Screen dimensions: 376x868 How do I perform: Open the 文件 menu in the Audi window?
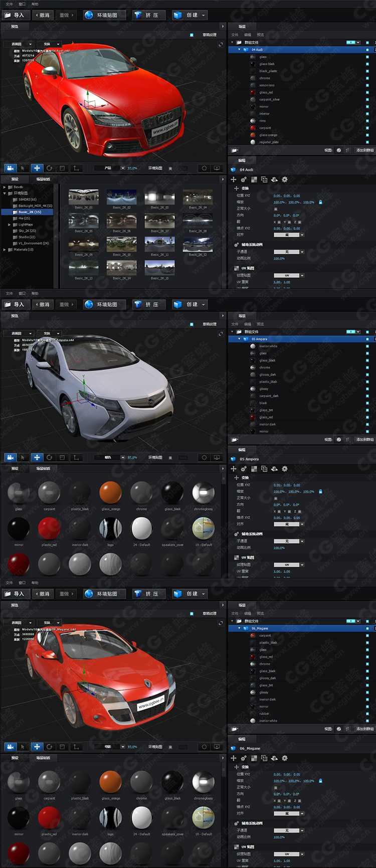[9, 4]
